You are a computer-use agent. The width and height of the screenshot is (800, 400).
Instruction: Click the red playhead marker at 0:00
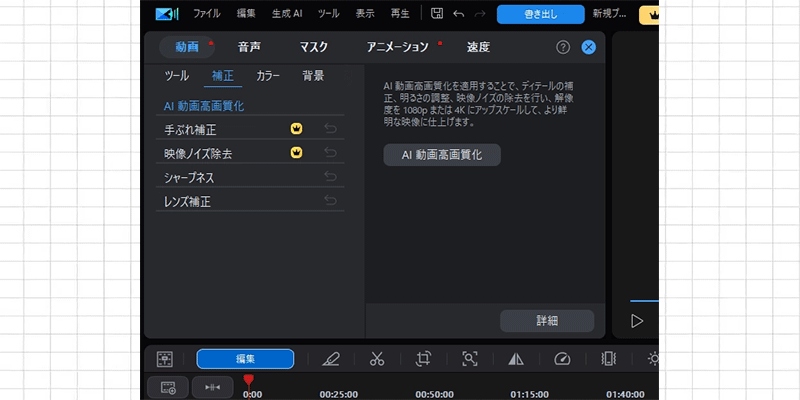click(x=248, y=381)
